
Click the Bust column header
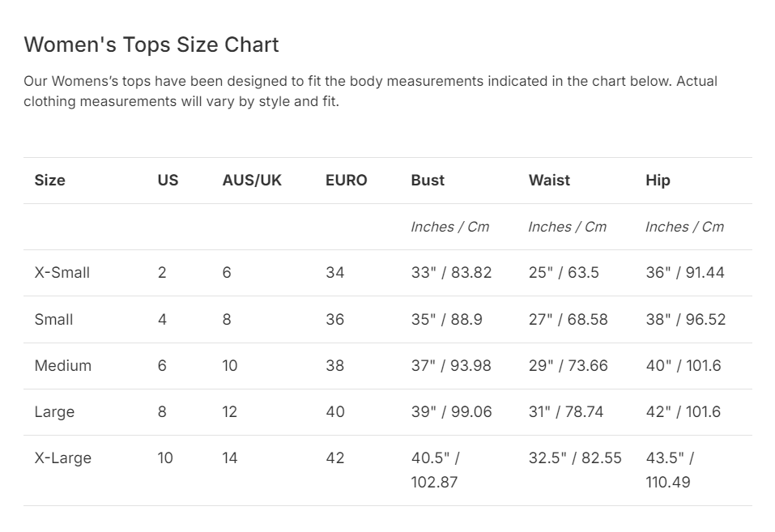click(428, 180)
